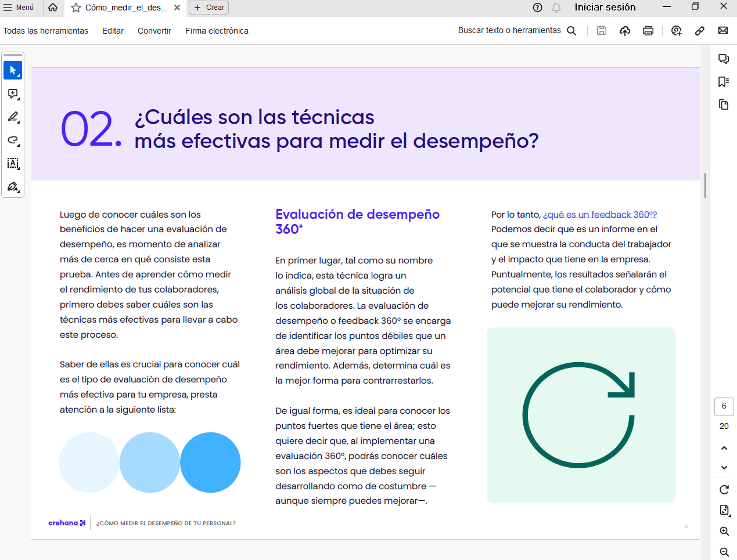Screen dimensions: 737x560
Task: Open the ¿qué es un feedback 360º? link
Action: click(600, 214)
